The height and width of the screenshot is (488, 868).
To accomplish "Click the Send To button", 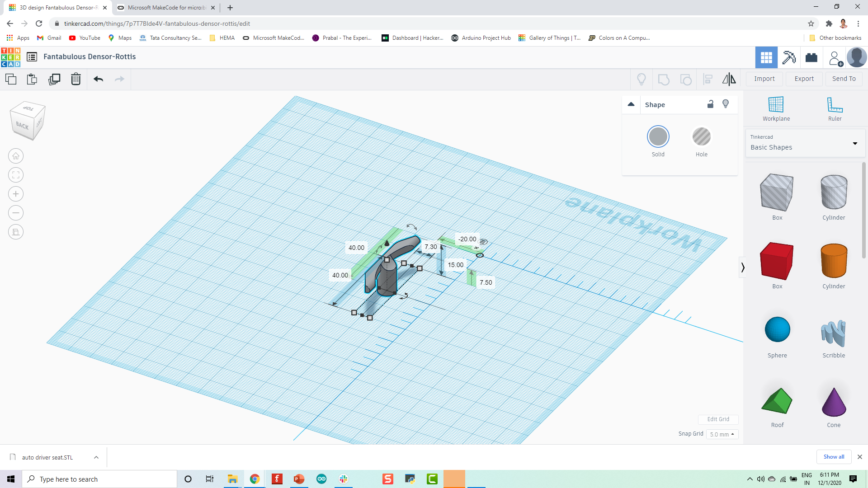I will pyautogui.click(x=844, y=79).
